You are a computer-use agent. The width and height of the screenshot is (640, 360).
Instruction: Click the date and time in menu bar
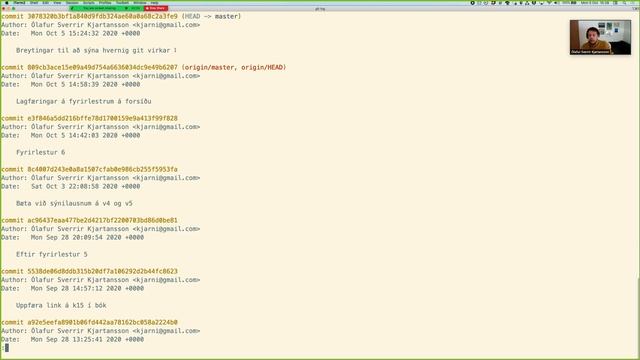[595, 3]
